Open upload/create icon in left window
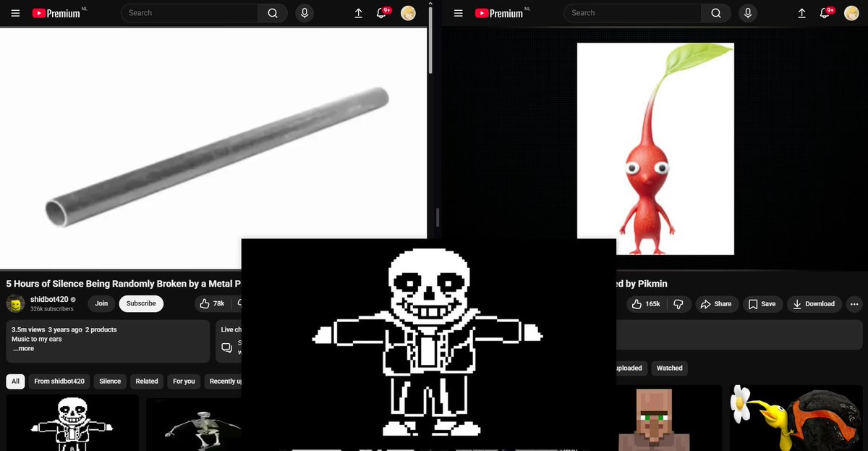The height and width of the screenshot is (451, 868). [x=359, y=13]
